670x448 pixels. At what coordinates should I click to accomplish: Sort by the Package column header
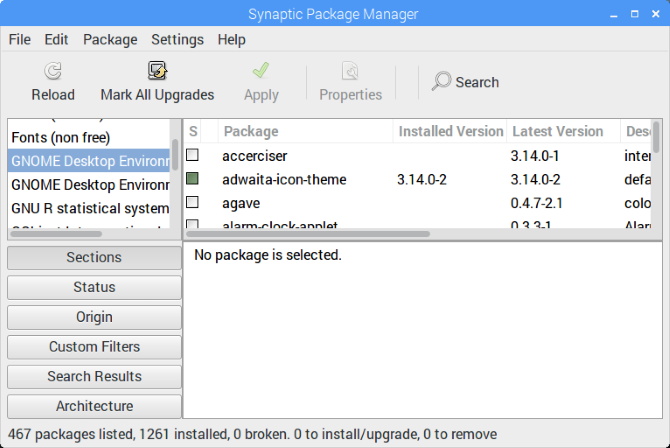pos(250,131)
